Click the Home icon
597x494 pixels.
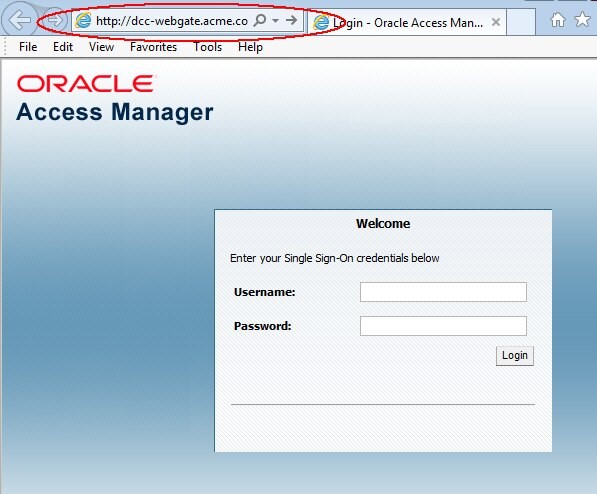(558, 19)
